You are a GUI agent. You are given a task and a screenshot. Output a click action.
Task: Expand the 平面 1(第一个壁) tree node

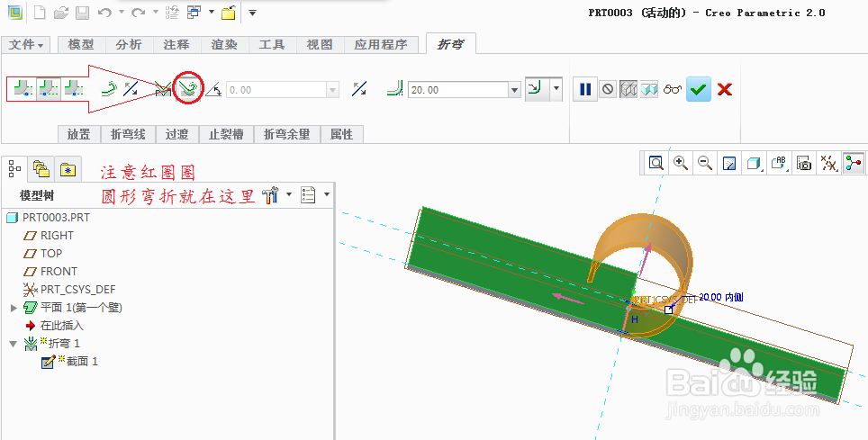[x=14, y=308]
